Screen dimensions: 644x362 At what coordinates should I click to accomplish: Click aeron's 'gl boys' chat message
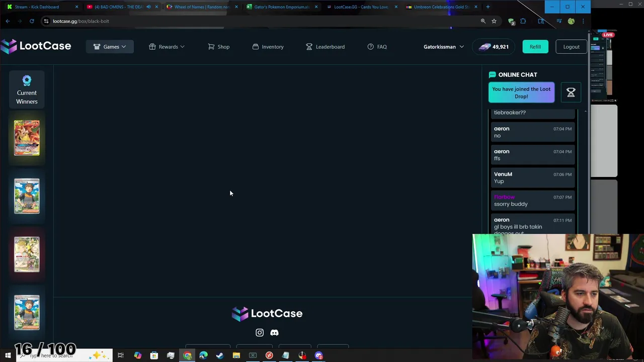[x=533, y=225]
